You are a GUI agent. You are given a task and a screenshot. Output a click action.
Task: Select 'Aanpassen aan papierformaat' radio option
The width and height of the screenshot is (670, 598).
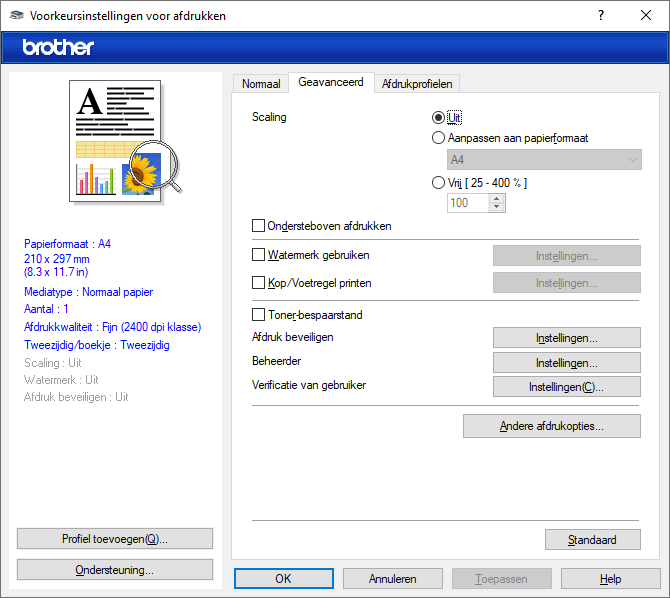pos(438,138)
